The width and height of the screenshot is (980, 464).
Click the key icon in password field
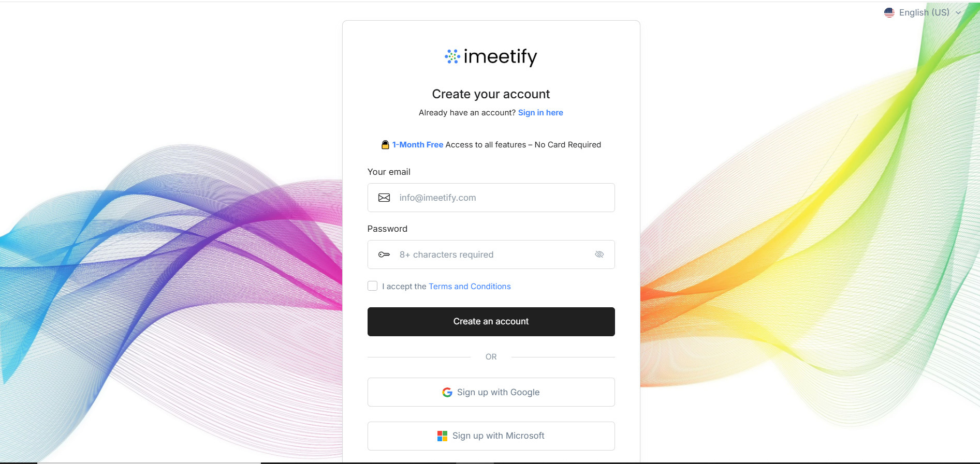[x=384, y=255]
